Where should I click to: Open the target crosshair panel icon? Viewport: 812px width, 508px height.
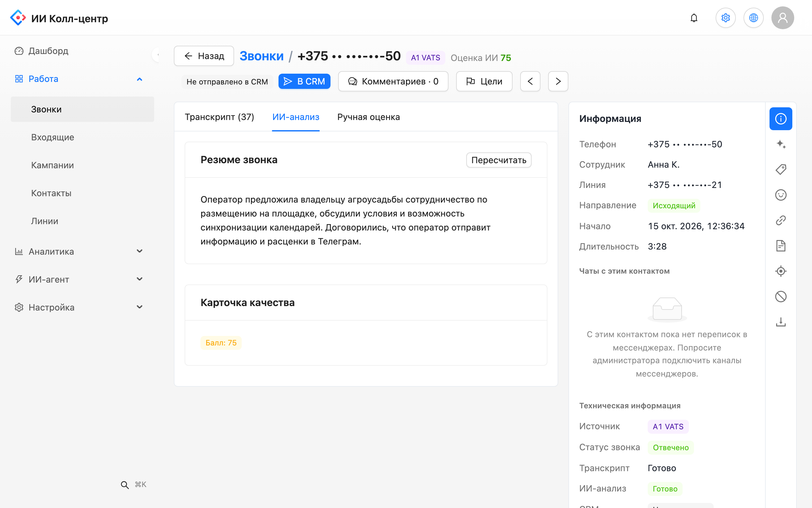coord(781,271)
